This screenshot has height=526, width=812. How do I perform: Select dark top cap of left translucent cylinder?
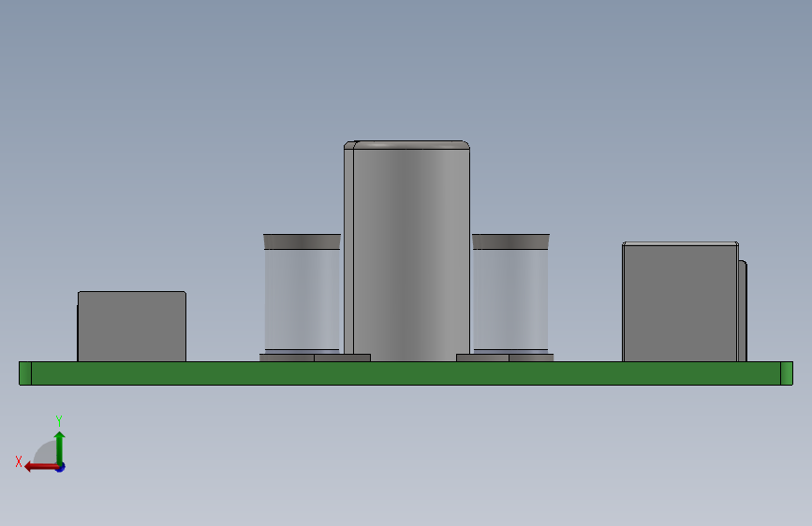tap(303, 241)
